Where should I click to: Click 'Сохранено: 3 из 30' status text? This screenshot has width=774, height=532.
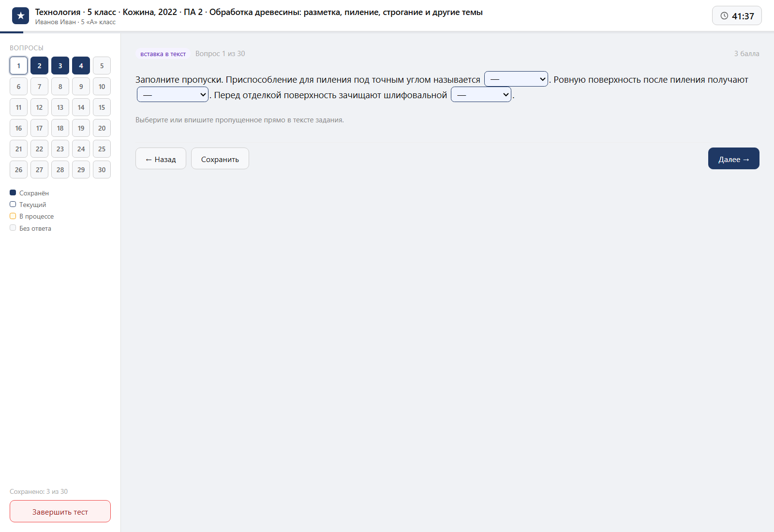click(39, 491)
